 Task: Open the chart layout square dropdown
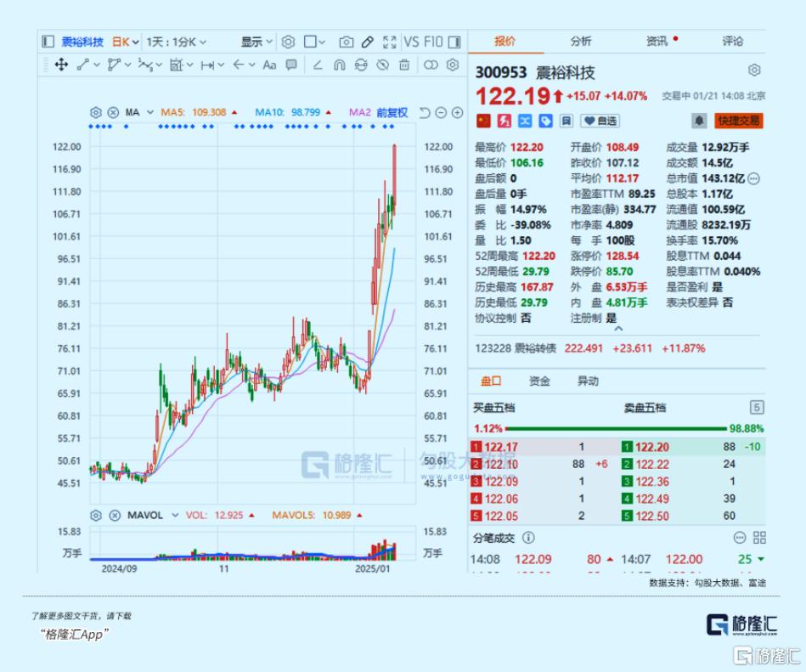coord(314,42)
